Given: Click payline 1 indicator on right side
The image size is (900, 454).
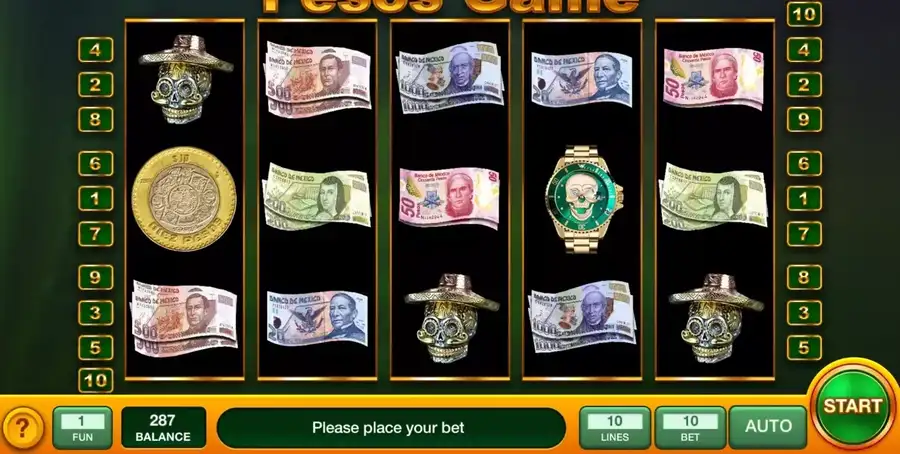Looking at the screenshot, I should [804, 199].
